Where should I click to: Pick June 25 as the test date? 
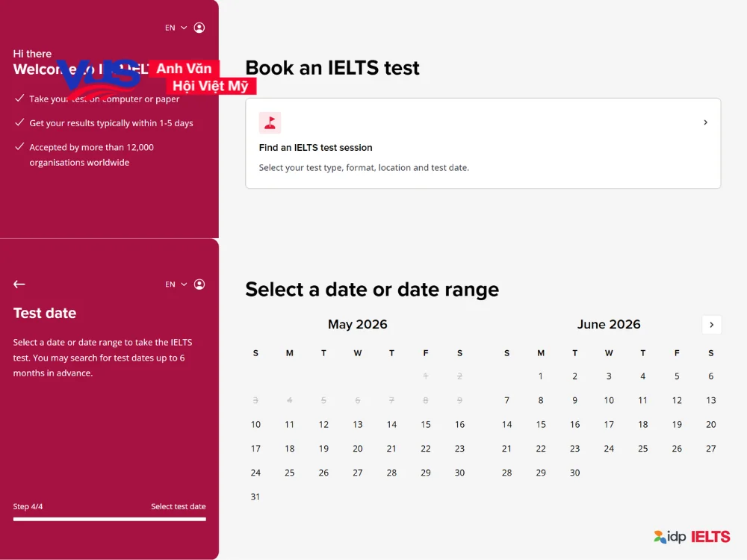point(643,449)
